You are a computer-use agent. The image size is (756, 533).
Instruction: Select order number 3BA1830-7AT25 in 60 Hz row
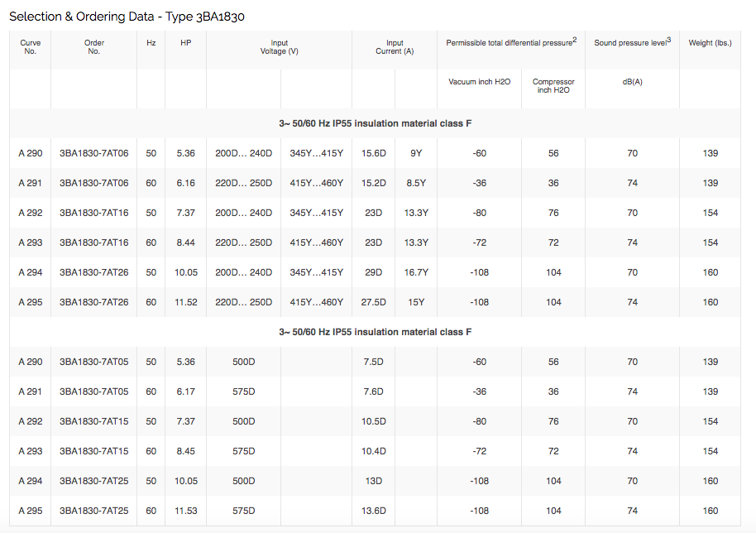pyautogui.click(x=93, y=511)
